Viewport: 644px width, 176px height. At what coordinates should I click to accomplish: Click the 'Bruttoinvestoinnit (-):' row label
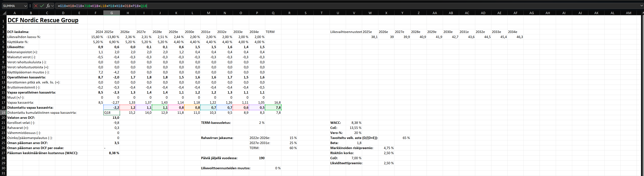pyautogui.click(x=24, y=87)
